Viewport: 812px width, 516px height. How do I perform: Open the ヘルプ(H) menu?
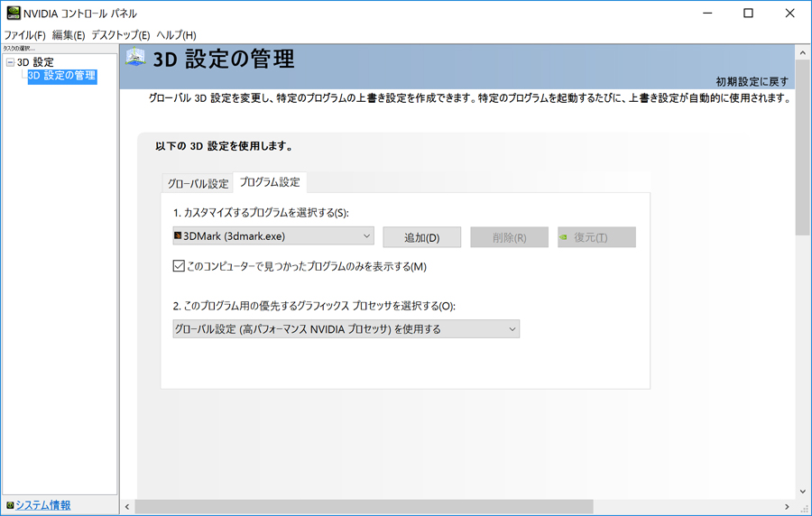(176, 35)
